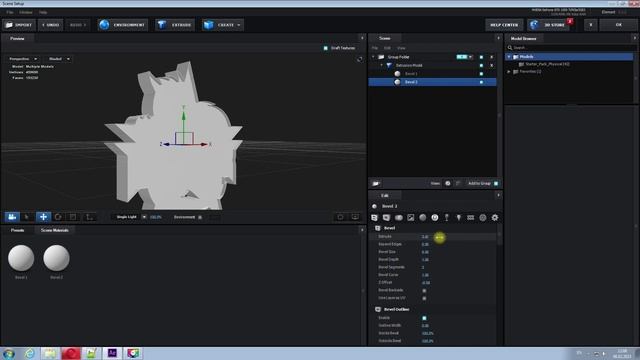This screenshot has width=640, height=360.
Task: Open the Perspective view dropdown
Action: pyautogui.click(x=23, y=59)
